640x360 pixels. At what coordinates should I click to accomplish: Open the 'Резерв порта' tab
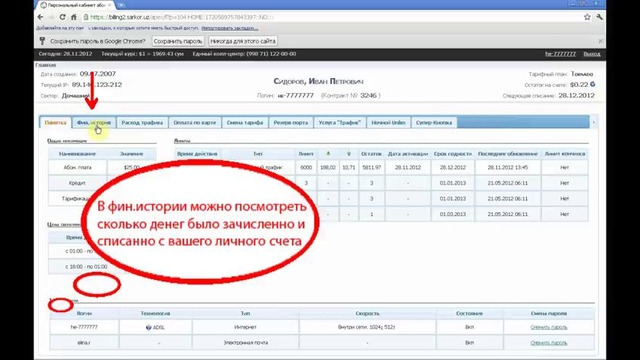coord(291,122)
